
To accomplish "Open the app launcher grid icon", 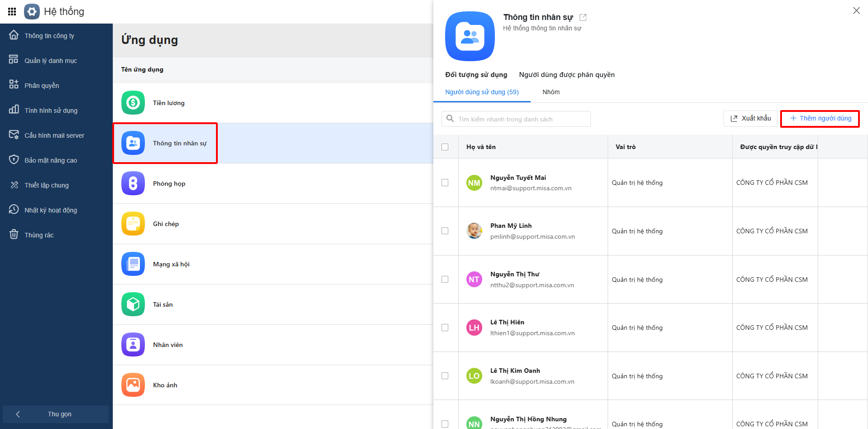I will (x=12, y=11).
